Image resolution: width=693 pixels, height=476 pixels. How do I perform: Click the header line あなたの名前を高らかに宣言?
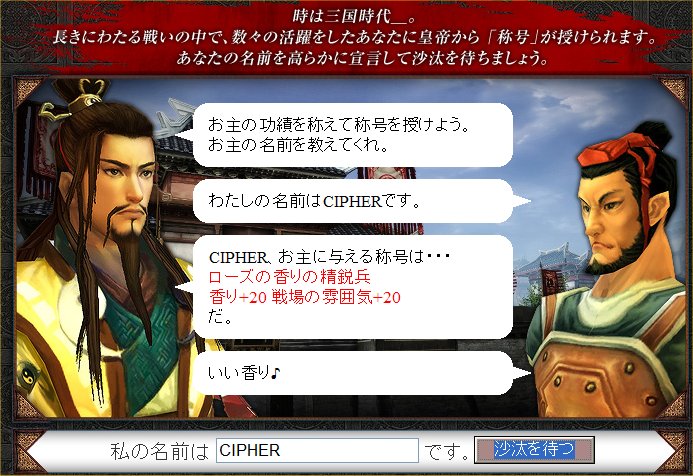(362, 58)
